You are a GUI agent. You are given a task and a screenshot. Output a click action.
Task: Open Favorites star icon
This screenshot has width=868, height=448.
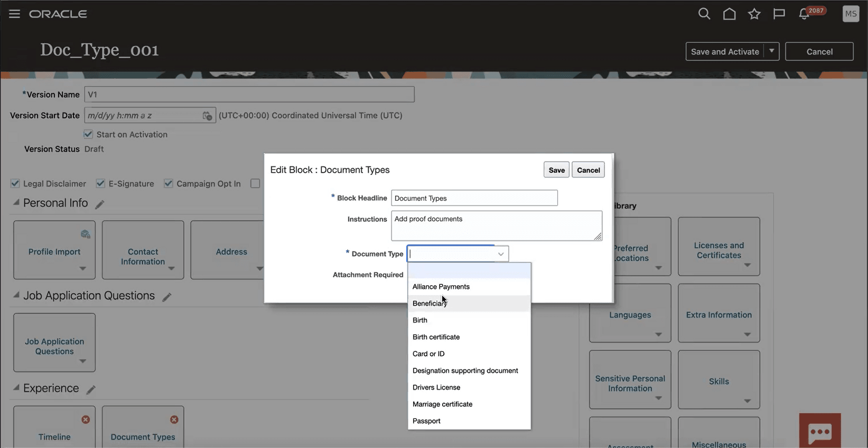click(754, 14)
